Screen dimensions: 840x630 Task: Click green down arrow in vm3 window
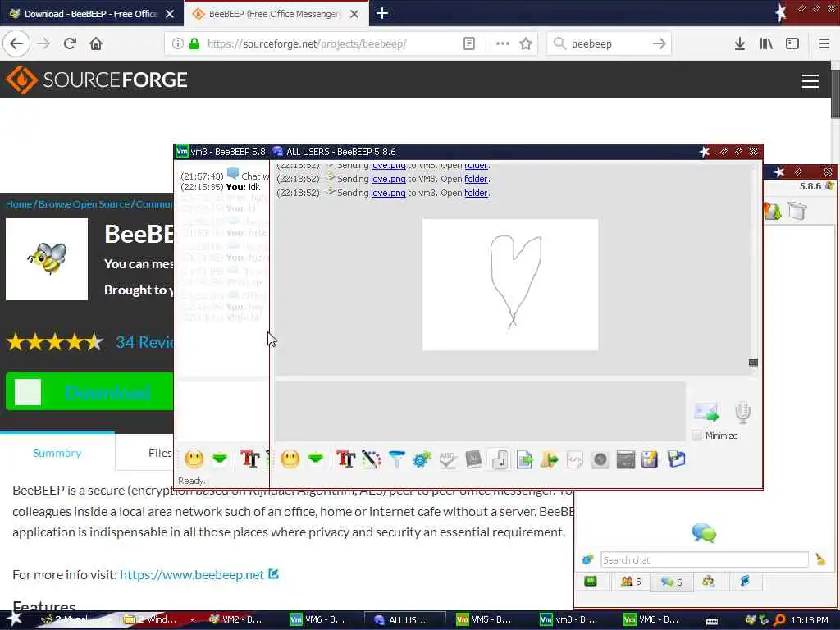pyautogui.click(x=220, y=459)
